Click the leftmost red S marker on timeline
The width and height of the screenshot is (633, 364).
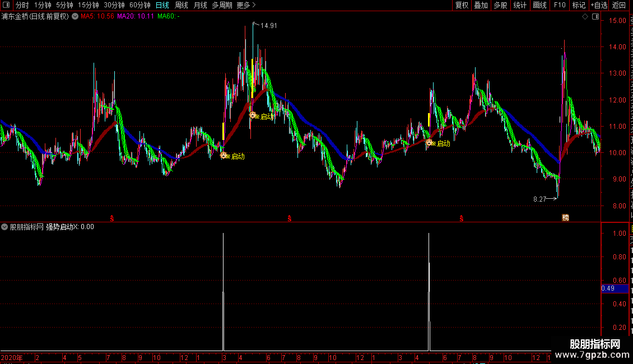point(112,218)
